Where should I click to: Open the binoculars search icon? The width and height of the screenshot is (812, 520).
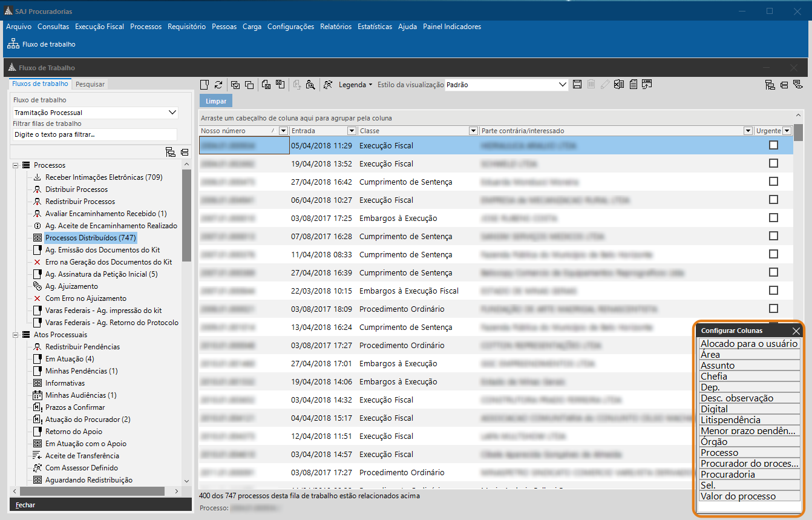point(310,85)
